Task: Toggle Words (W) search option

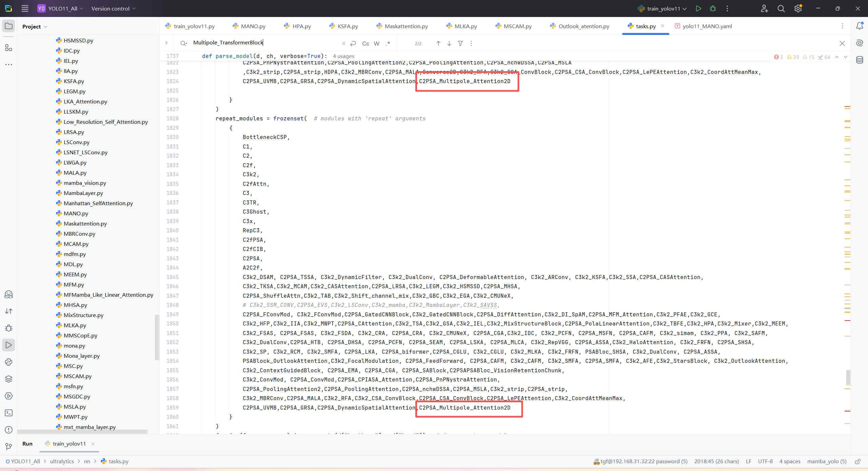Action: [376, 43]
